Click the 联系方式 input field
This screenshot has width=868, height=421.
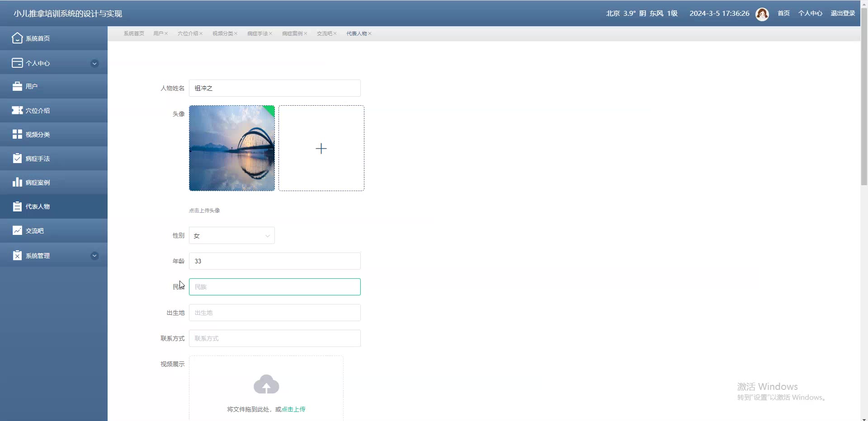[275, 338]
